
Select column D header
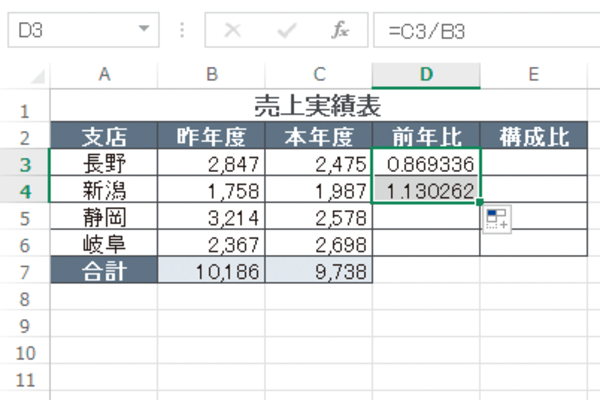click(x=426, y=75)
